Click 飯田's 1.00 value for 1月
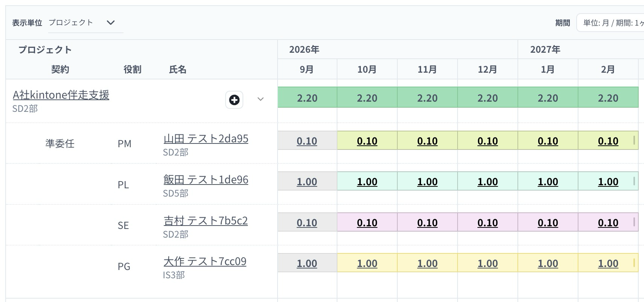644x302 pixels. click(548, 182)
